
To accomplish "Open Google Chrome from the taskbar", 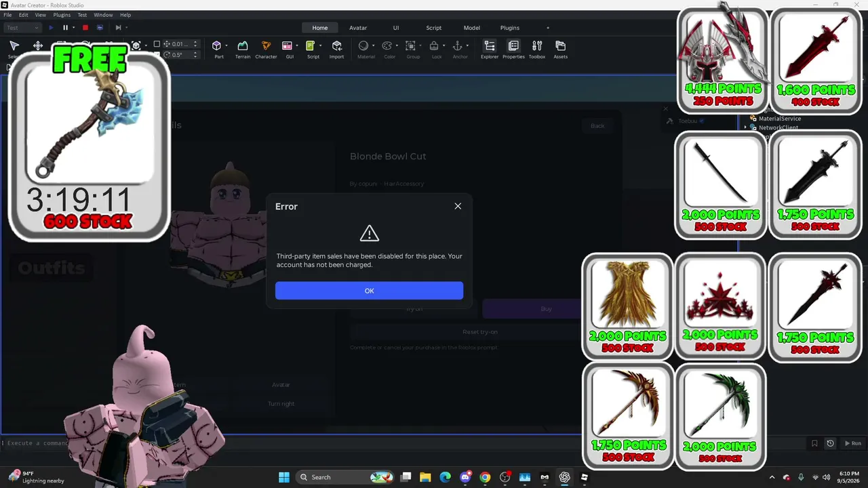I will tap(485, 477).
